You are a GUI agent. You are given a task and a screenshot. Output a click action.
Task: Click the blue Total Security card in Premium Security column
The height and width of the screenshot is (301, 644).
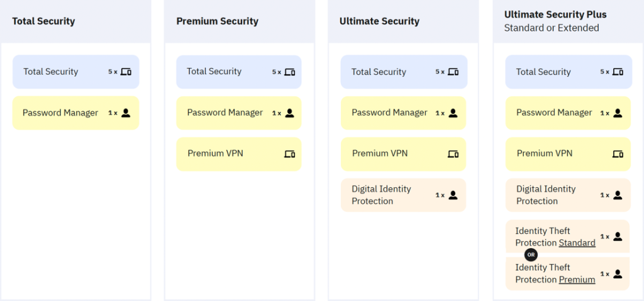[x=239, y=72]
